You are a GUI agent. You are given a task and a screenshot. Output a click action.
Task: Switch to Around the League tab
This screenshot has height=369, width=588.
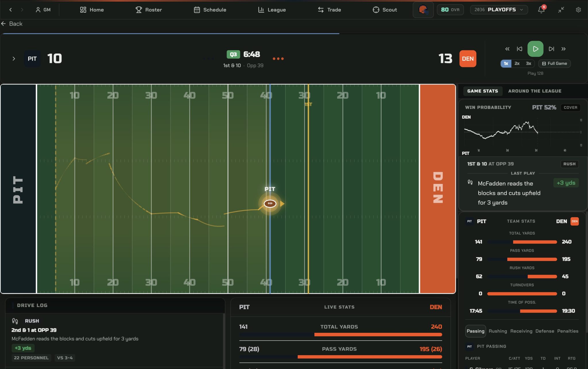pyautogui.click(x=535, y=91)
